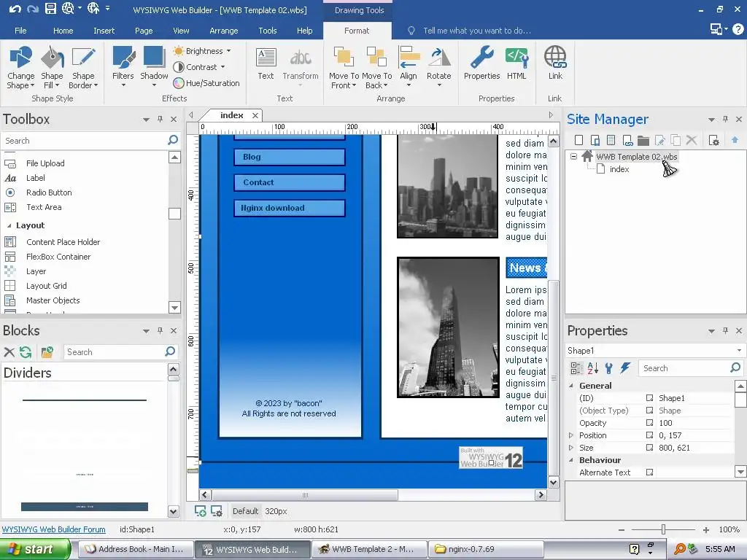Switch to the Insert ribbon tab
The image size is (747, 560).
click(x=104, y=31)
